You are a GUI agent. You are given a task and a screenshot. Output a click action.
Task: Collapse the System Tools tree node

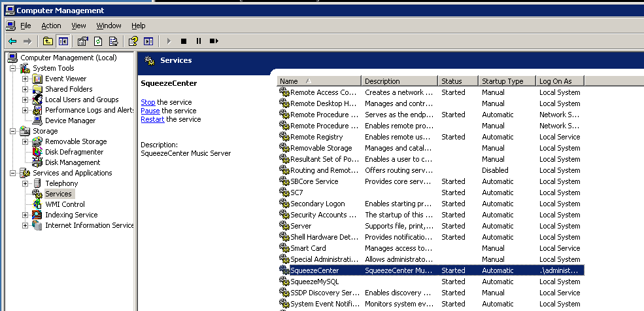click(x=14, y=68)
